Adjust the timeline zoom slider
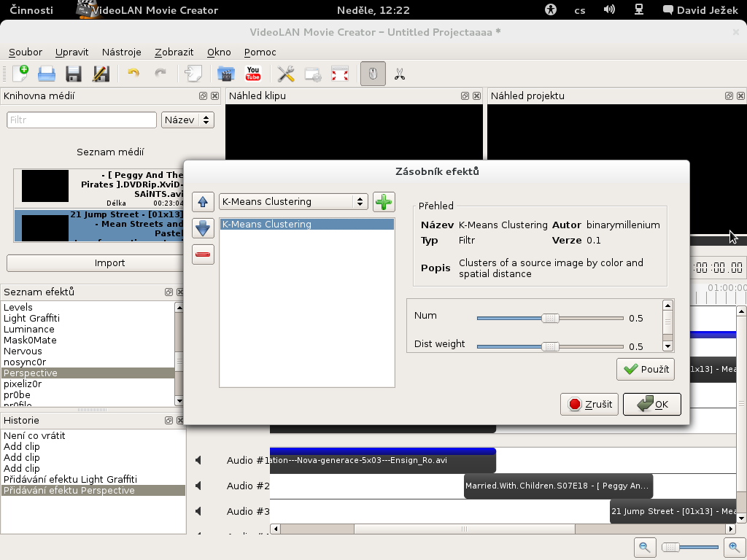The height and width of the screenshot is (560, 747). coord(690,548)
